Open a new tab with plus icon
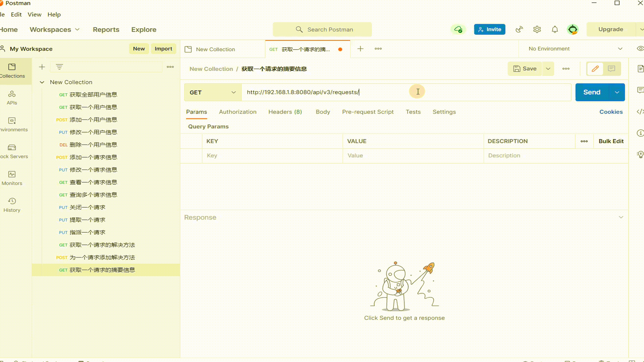The height and width of the screenshot is (362, 644). pos(360,49)
